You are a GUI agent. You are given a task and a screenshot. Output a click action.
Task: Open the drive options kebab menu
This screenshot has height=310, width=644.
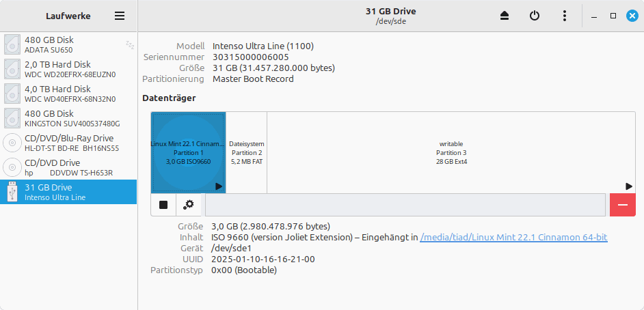pos(564,16)
